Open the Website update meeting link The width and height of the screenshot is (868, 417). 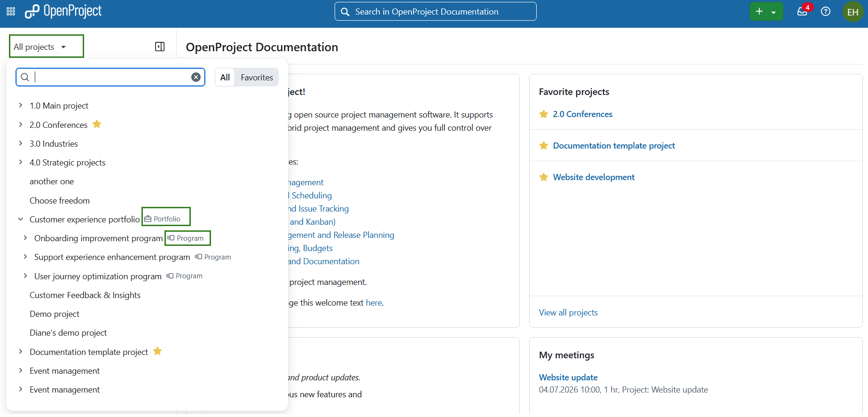click(568, 378)
